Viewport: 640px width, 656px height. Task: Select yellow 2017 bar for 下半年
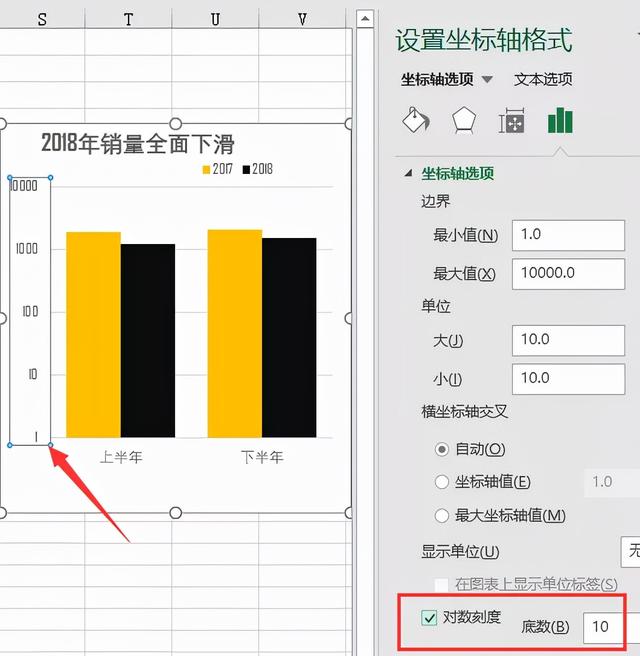coord(235,333)
